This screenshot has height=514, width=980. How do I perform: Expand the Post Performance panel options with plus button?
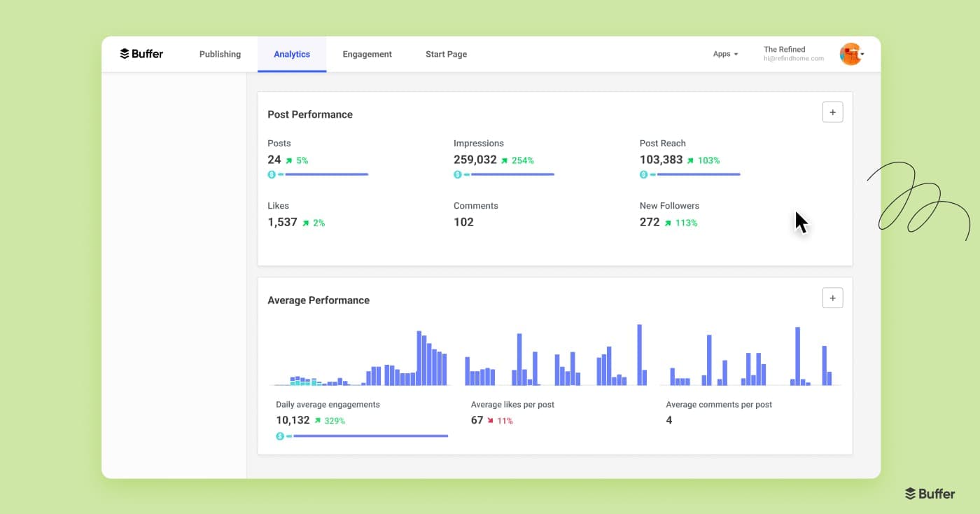(832, 111)
